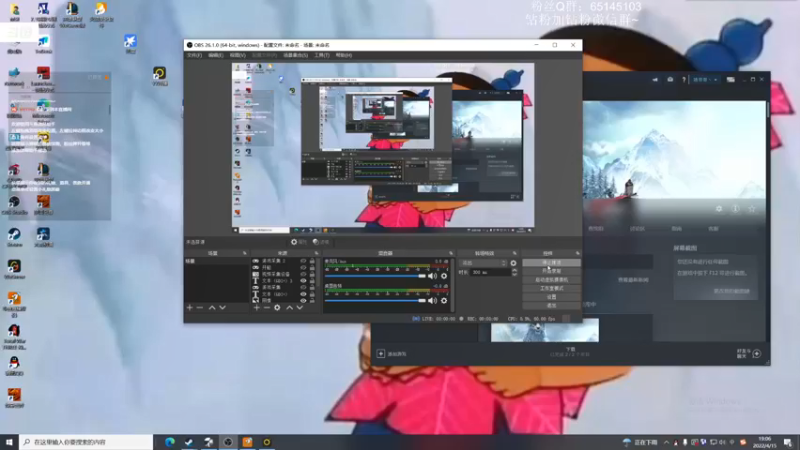
Task: Open manage gear on Steam game page
Action: 719,209
